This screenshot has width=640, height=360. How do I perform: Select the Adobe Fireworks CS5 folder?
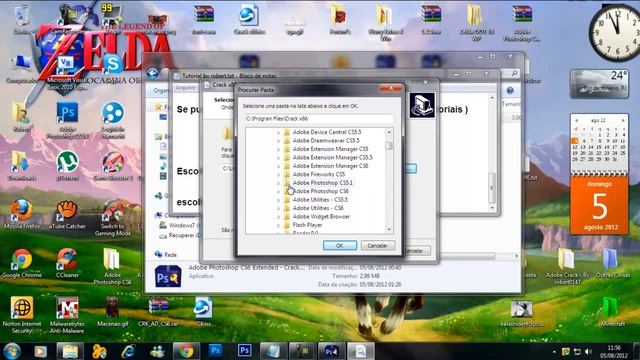pyautogui.click(x=318, y=174)
